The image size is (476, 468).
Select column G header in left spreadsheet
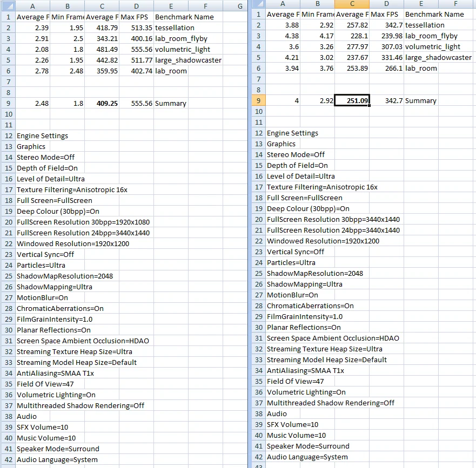[x=240, y=6]
